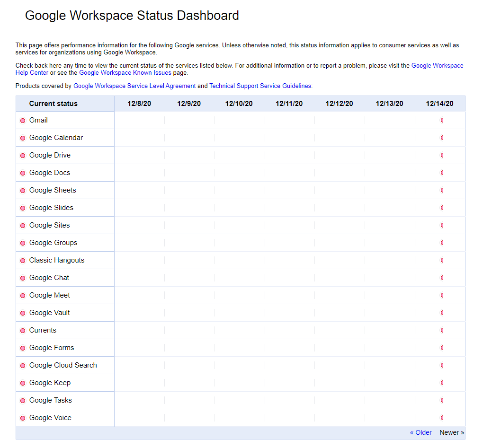Image resolution: width=483 pixels, height=448 pixels.
Task: Click the red status icon beside Currents
Action: 23,331
